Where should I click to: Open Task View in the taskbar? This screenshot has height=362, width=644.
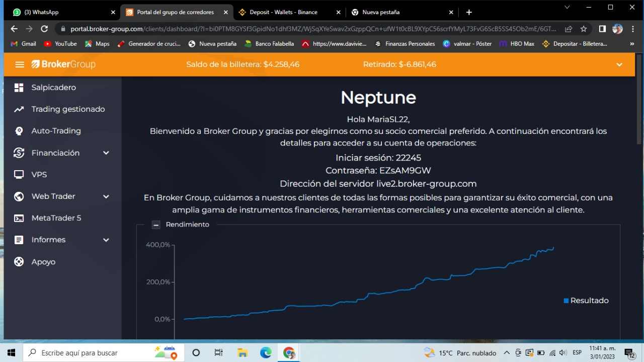tap(219, 352)
